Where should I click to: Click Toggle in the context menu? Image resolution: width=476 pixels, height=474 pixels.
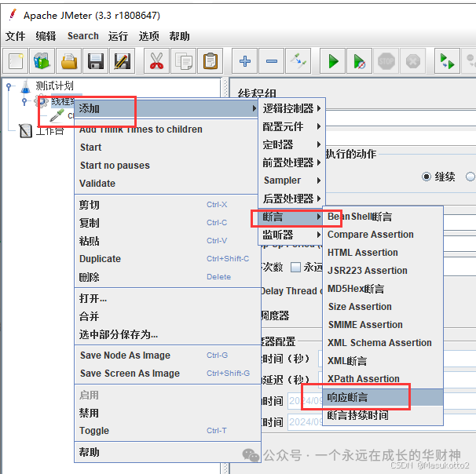167,431
